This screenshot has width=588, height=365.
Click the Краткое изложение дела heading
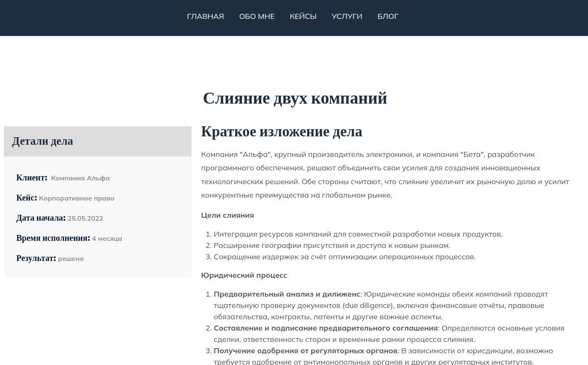pyautogui.click(x=281, y=132)
